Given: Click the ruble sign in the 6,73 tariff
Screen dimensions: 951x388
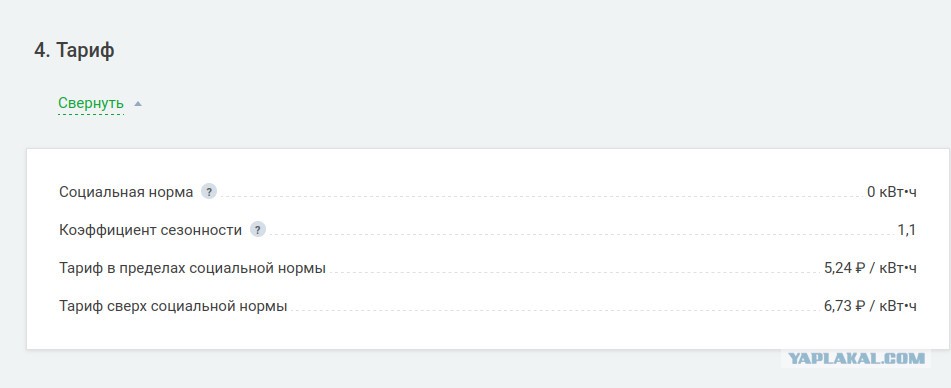Looking at the screenshot, I should [x=859, y=306].
